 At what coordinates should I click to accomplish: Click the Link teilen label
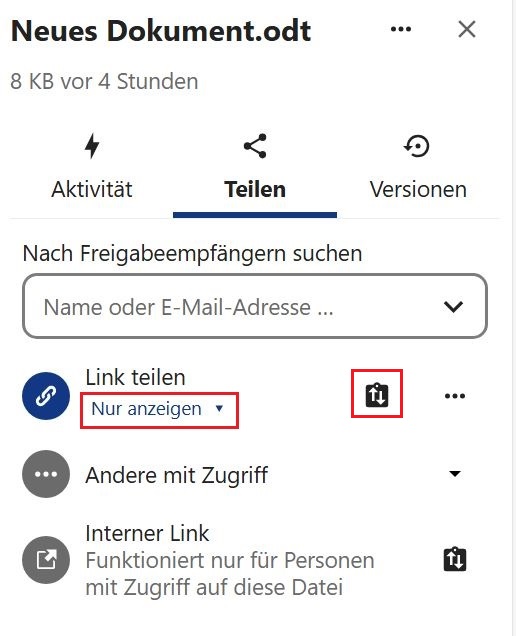tap(135, 377)
